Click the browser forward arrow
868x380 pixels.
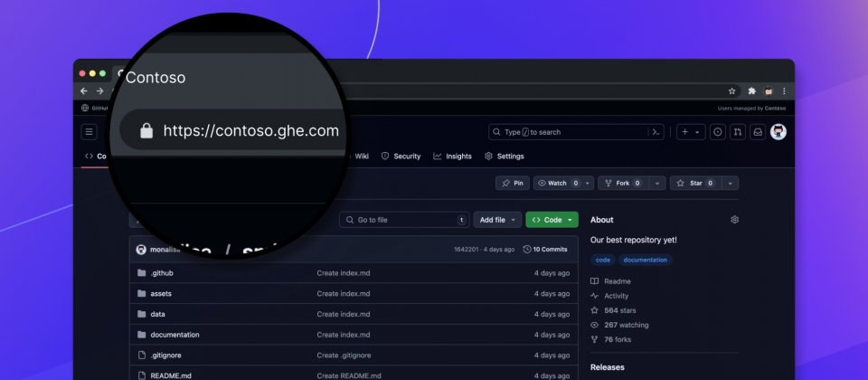click(99, 90)
